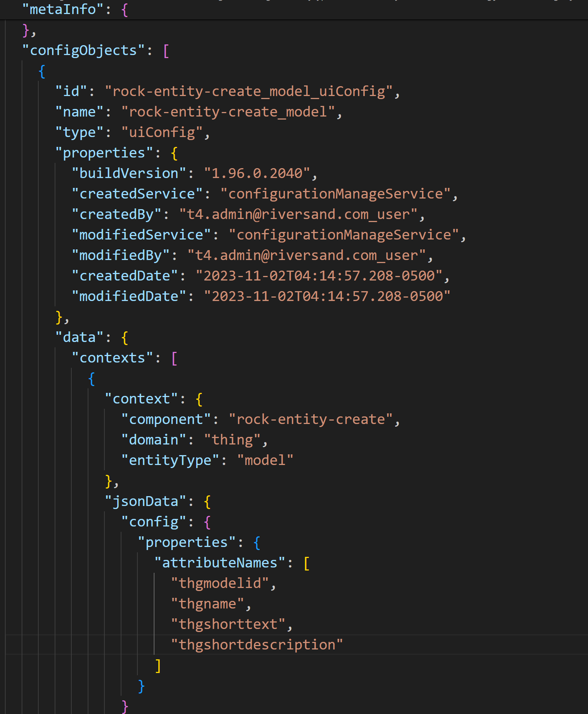Screen dimensions: 588x714
Task: Click the email value on the createdBy line
Action: pos(298,214)
